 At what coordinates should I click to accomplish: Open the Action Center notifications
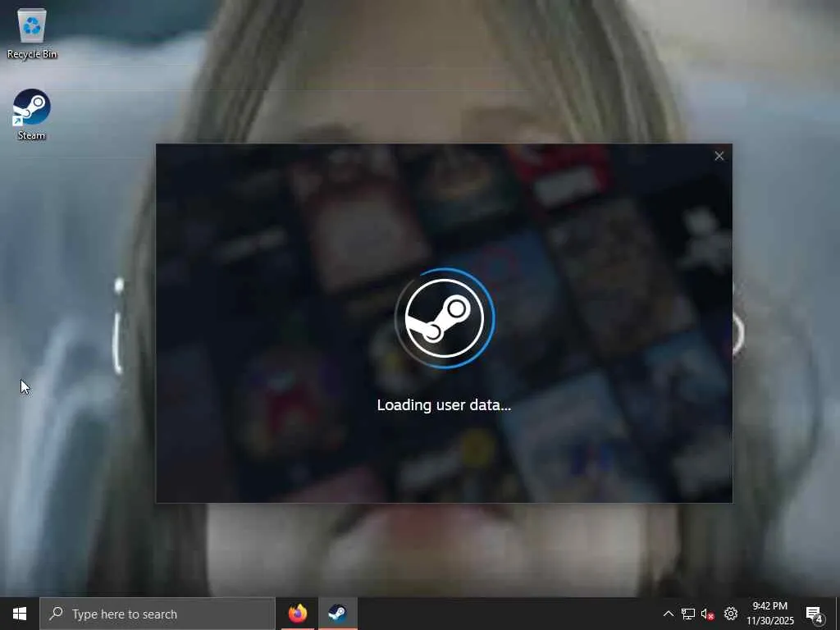[815, 614]
